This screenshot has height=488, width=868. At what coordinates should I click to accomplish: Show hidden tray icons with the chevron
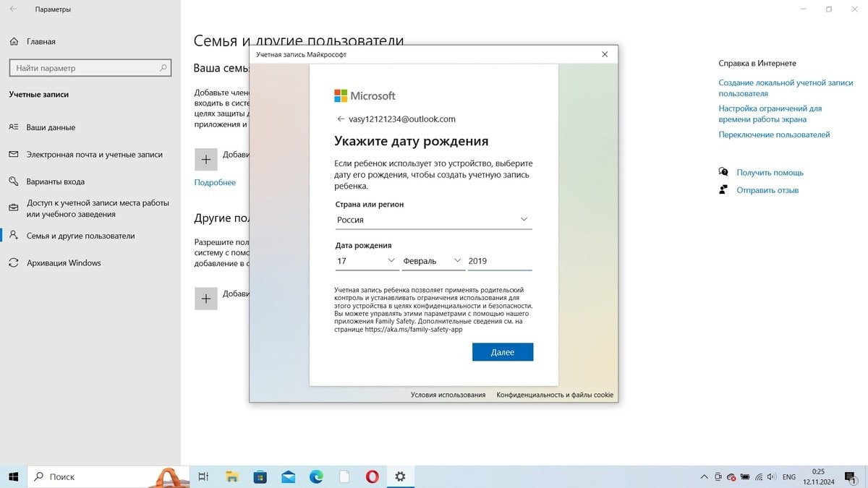(704, 477)
